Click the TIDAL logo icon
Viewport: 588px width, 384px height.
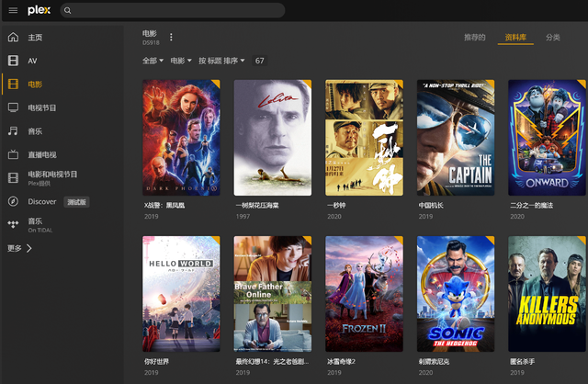13,225
